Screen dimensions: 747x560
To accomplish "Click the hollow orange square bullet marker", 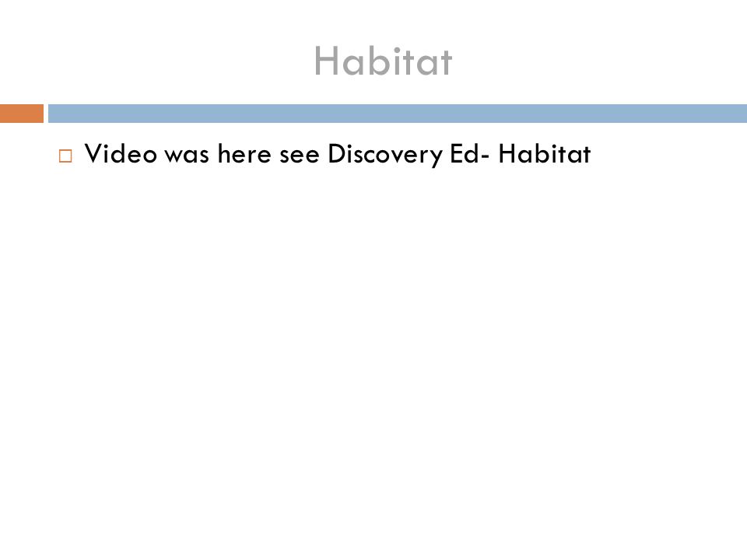I will point(65,156).
